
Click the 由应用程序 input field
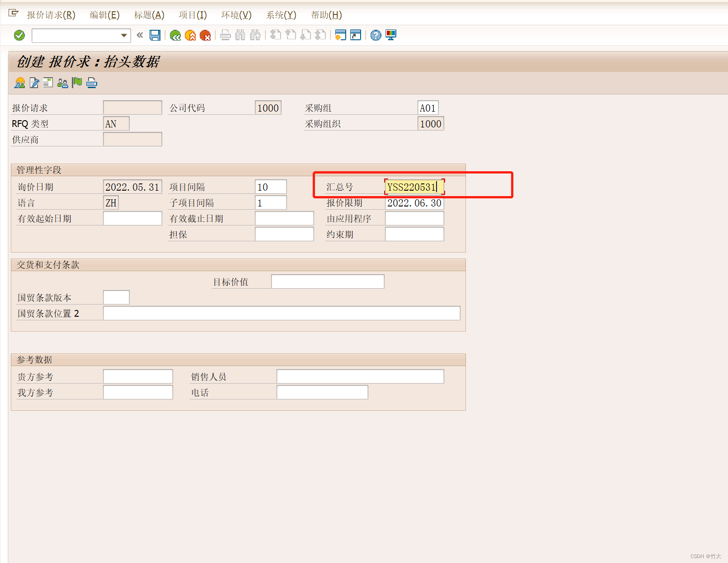414,218
